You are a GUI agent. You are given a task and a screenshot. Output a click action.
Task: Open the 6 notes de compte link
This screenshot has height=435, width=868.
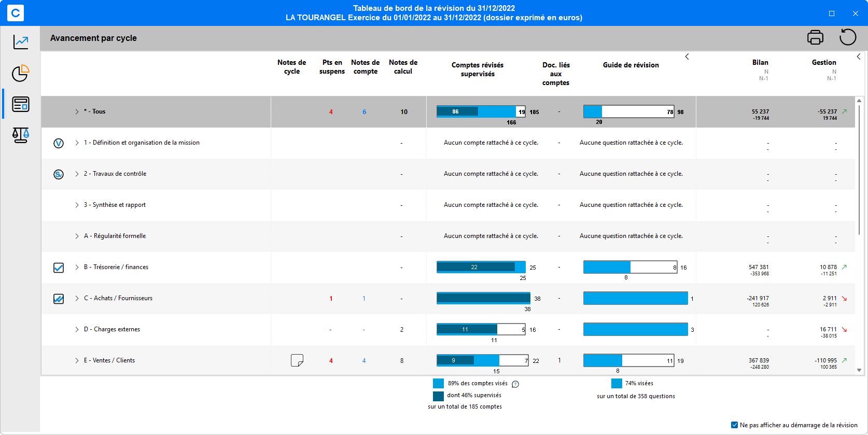(x=365, y=112)
